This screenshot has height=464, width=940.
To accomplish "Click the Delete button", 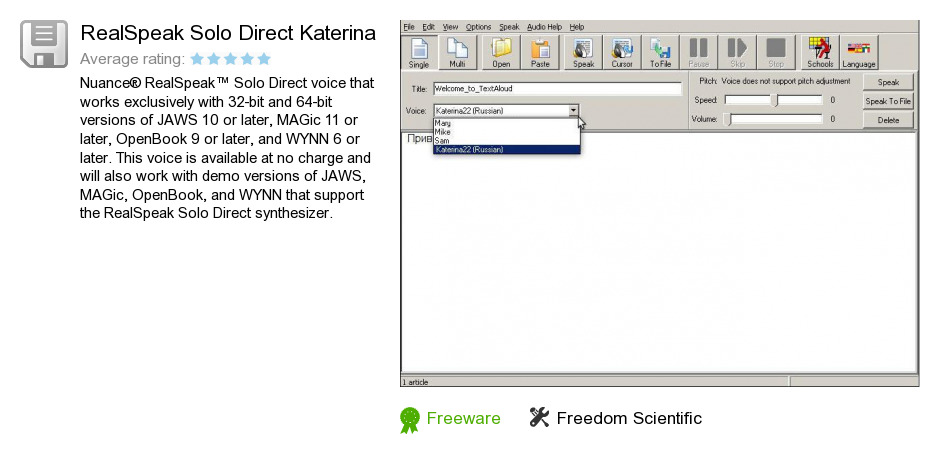I will point(888,120).
